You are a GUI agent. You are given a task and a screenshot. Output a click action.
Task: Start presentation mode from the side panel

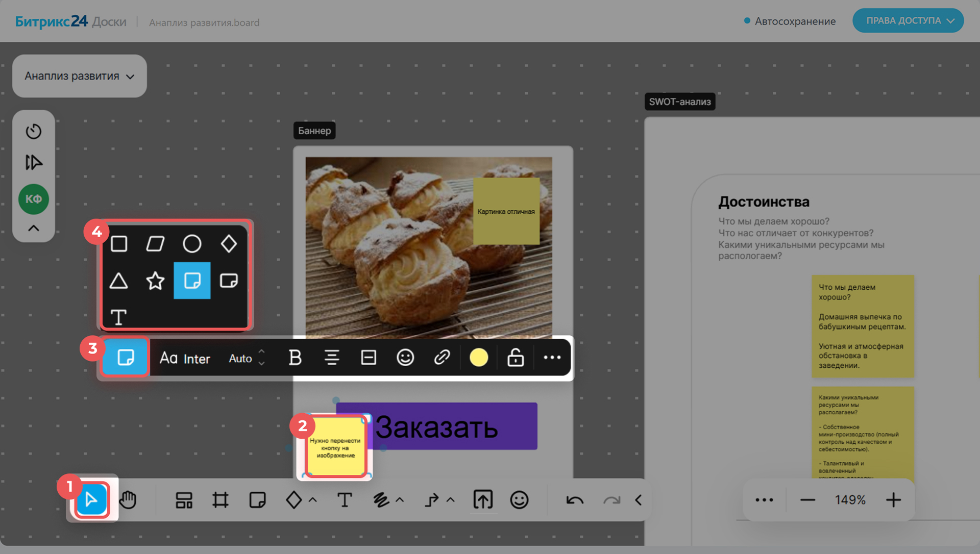point(34,163)
